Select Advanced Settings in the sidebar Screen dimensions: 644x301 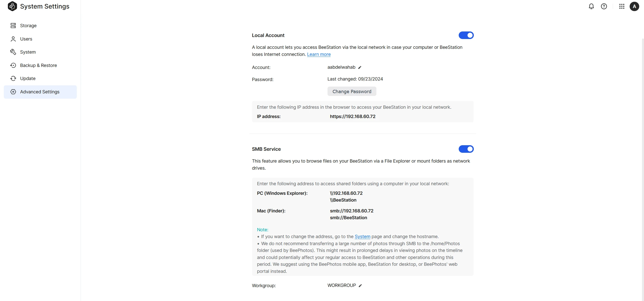pyautogui.click(x=40, y=92)
